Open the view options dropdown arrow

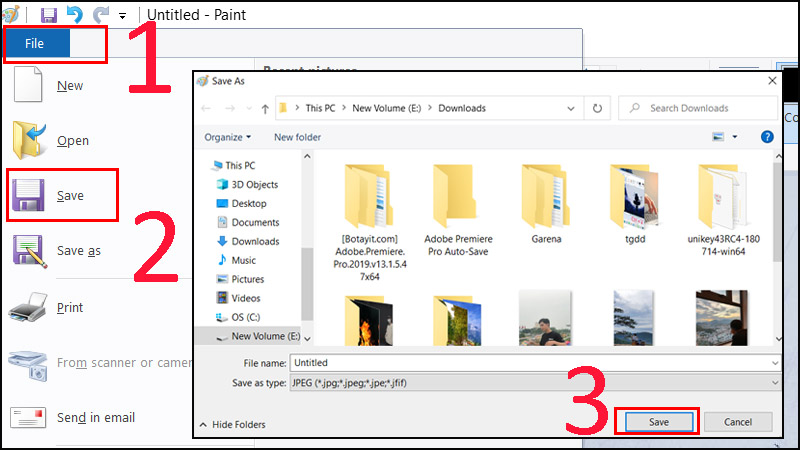pyautogui.click(x=735, y=137)
